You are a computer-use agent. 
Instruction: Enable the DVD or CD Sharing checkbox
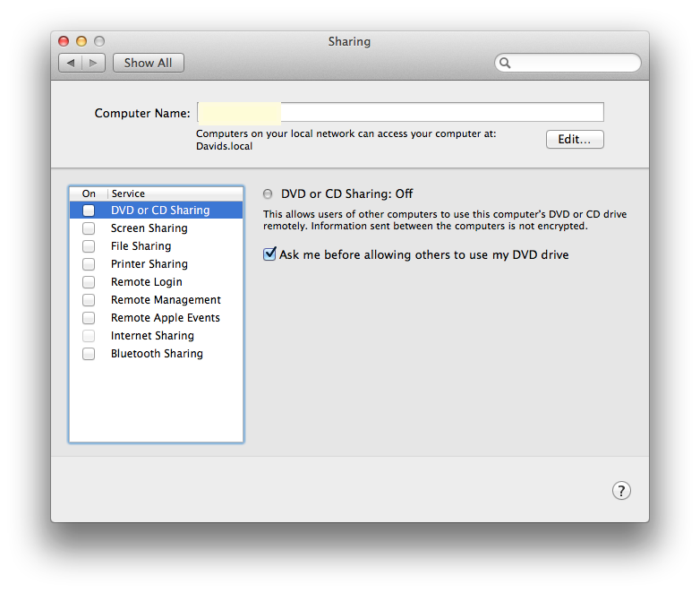(89, 211)
